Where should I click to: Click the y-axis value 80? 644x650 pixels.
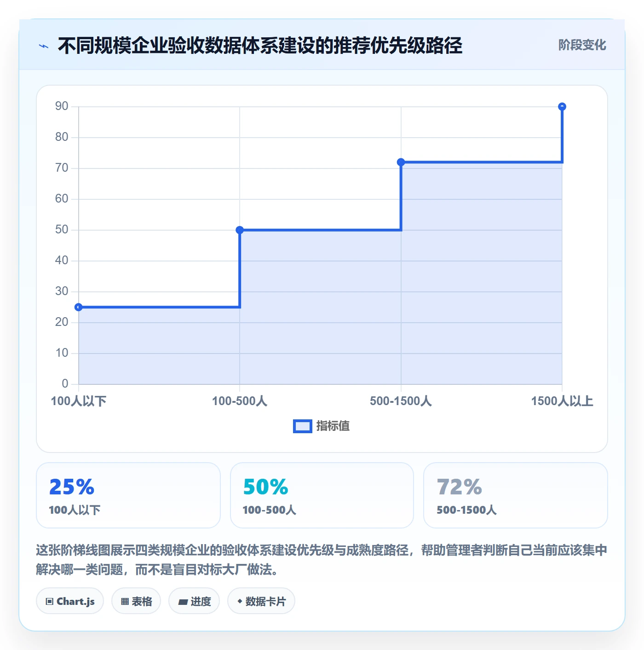(x=62, y=137)
